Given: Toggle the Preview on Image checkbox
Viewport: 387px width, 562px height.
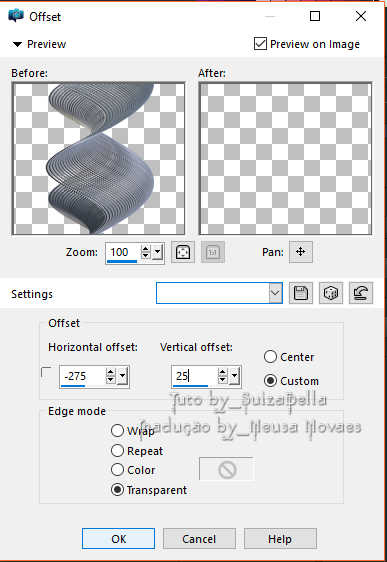Looking at the screenshot, I should pos(260,44).
